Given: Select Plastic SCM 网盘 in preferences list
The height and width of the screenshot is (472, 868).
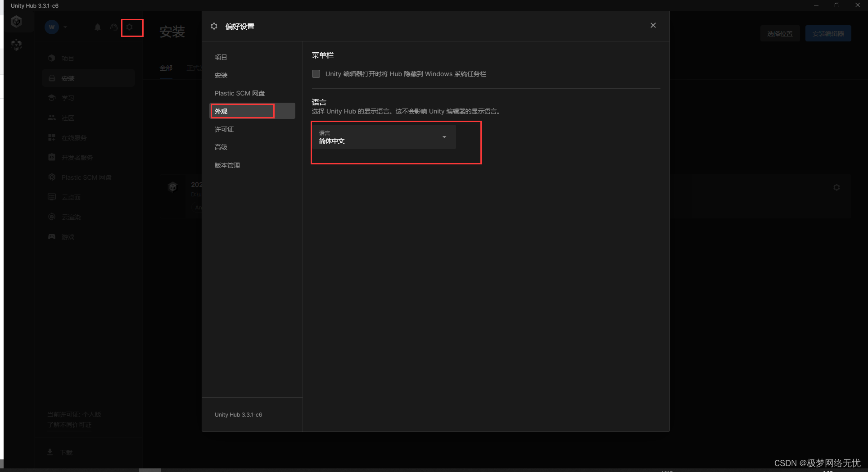Looking at the screenshot, I should tap(253, 93).
